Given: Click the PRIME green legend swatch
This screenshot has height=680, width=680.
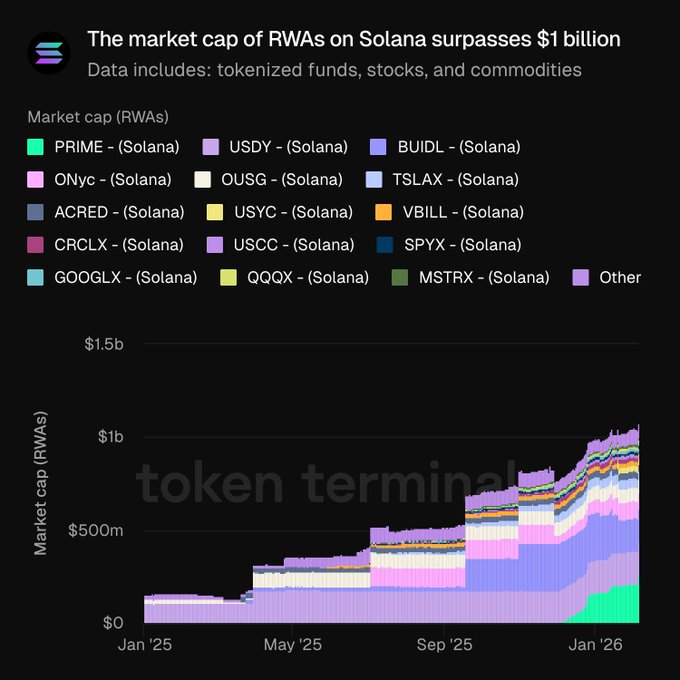Looking at the screenshot, I should [x=36, y=147].
